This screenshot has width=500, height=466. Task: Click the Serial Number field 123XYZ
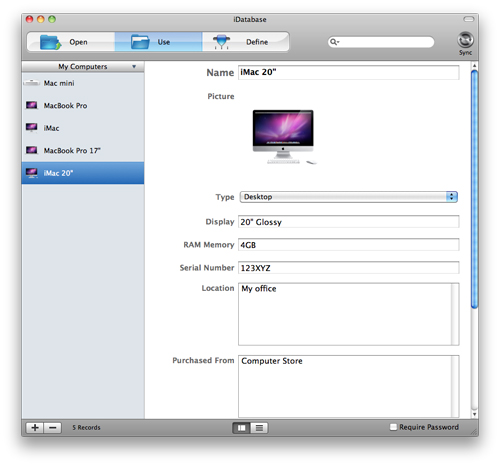349,268
